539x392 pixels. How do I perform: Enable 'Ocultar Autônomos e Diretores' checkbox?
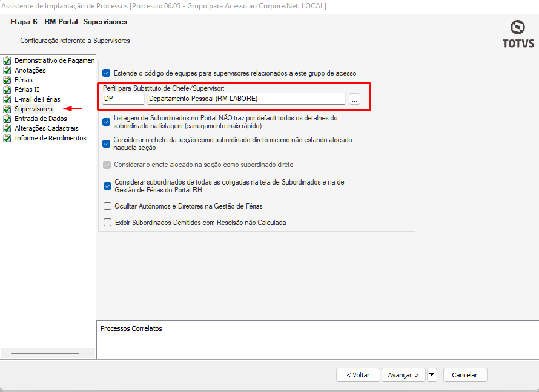pyautogui.click(x=108, y=206)
